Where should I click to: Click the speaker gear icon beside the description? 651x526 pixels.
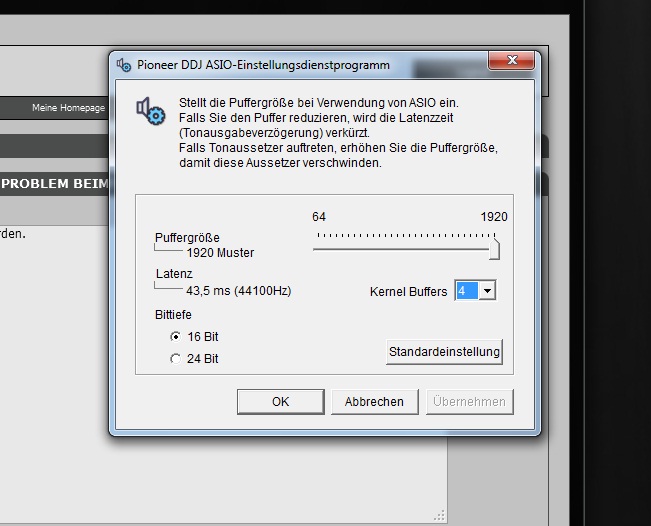[x=151, y=111]
